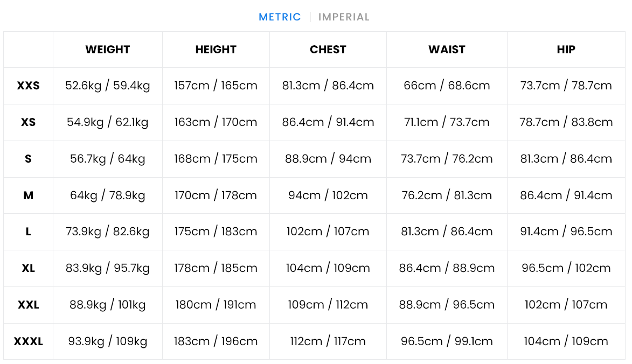Click the WEIGHT column header

[108, 50]
